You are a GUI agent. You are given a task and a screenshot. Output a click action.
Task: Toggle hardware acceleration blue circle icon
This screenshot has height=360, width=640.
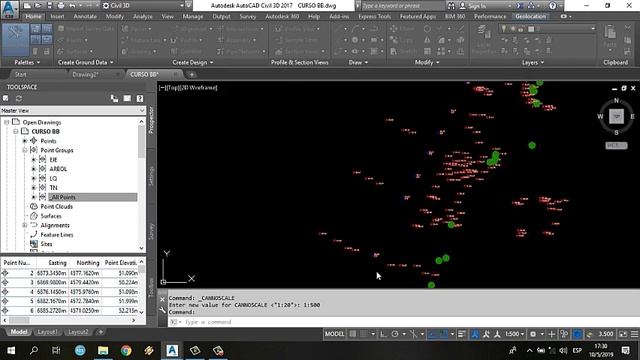pos(577,334)
